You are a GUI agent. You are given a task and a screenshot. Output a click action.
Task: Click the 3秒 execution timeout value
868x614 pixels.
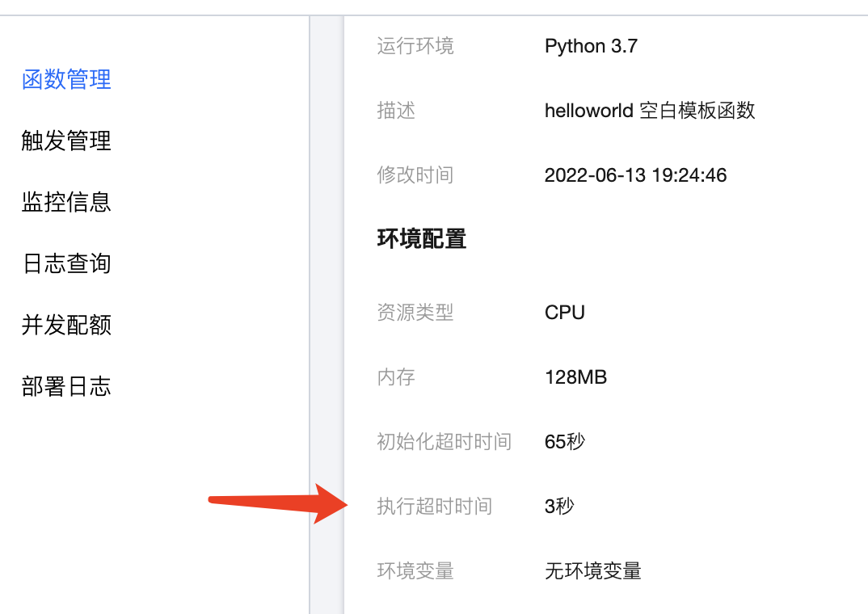[559, 507]
